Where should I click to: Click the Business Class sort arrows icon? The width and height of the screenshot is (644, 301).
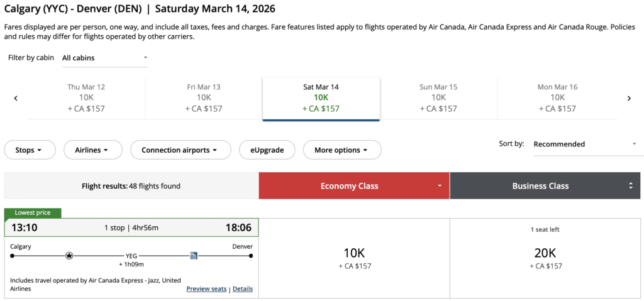point(630,186)
